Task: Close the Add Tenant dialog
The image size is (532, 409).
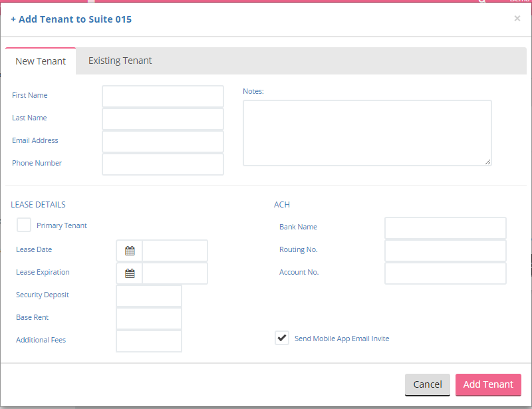Action: 517,19
